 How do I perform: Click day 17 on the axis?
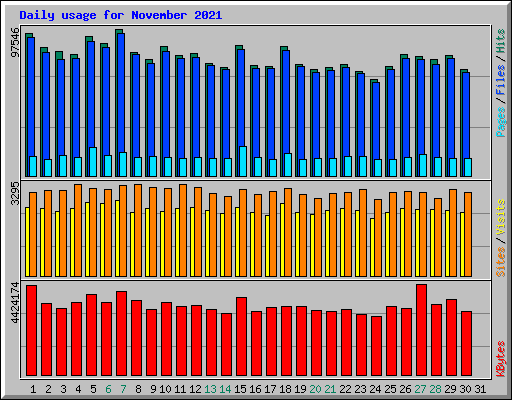pyautogui.click(x=270, y=389)
